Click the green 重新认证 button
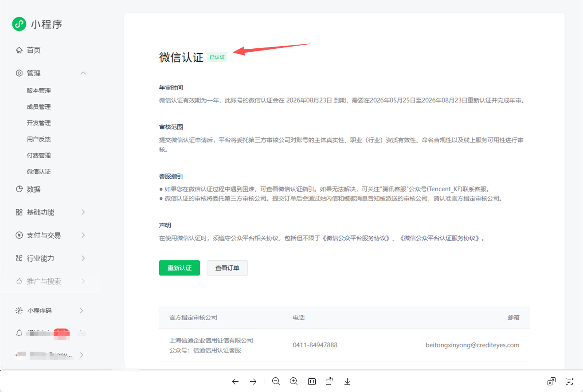This screenshot has height=392, width=583. point(180,268)
